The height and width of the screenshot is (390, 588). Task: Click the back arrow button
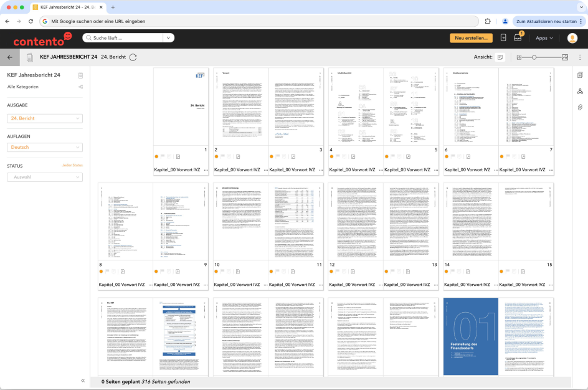click(x=9, y=57)
